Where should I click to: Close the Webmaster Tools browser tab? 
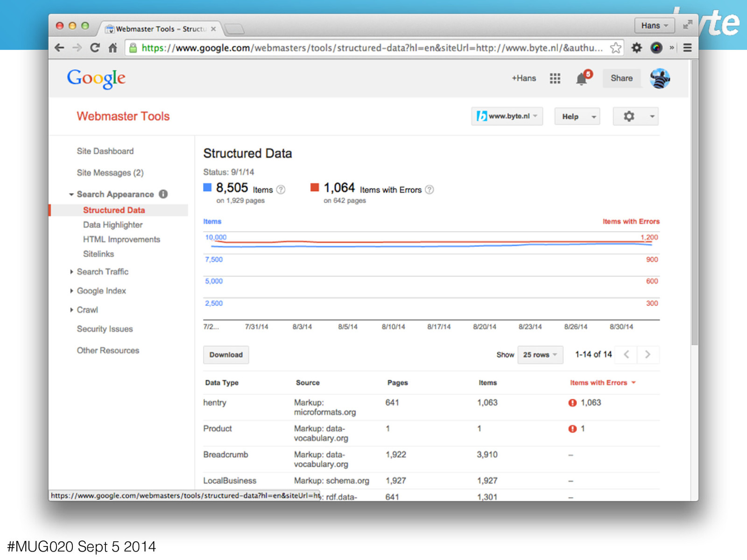[x=213, y=29]
